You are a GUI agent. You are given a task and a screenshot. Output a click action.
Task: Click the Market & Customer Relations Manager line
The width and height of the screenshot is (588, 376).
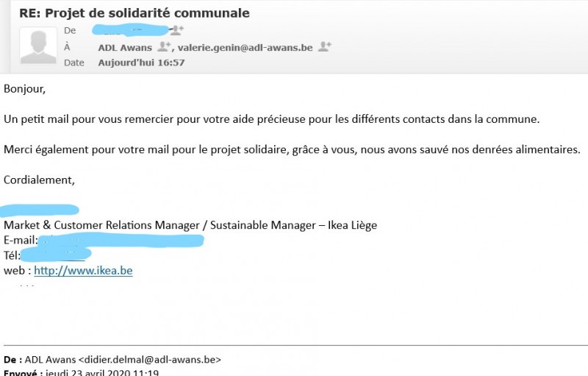(190, 225)
